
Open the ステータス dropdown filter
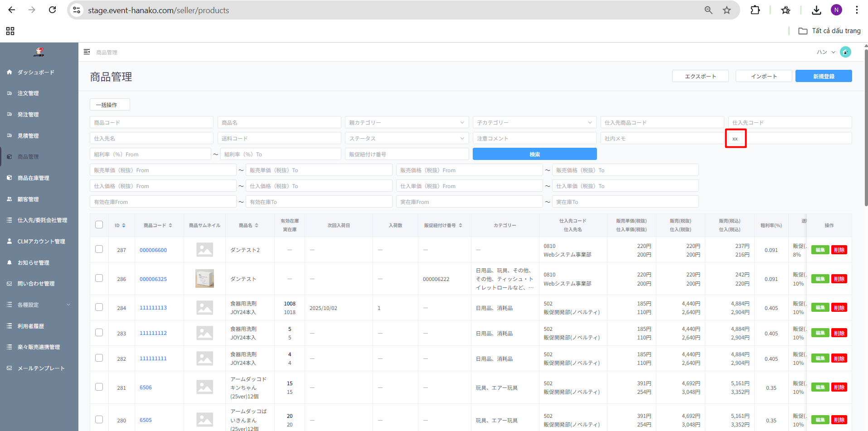[x=406, y=138]
